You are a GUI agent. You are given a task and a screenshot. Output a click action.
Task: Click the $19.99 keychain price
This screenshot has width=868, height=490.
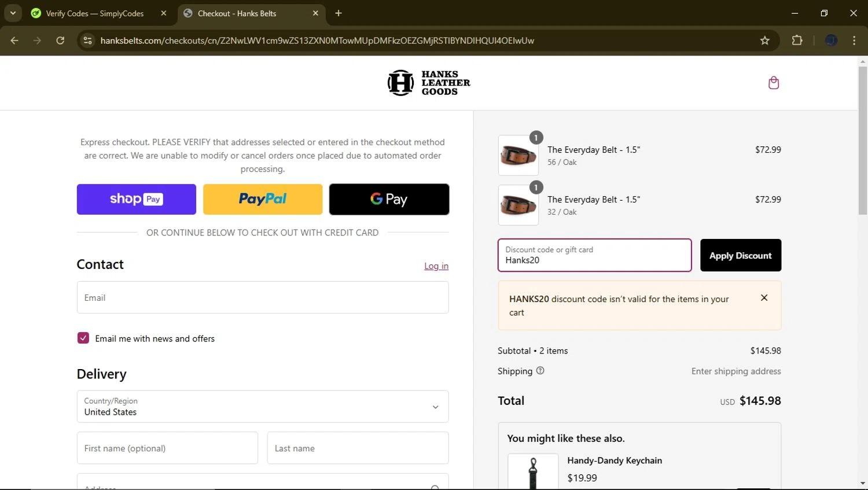[x=582, y=478]
